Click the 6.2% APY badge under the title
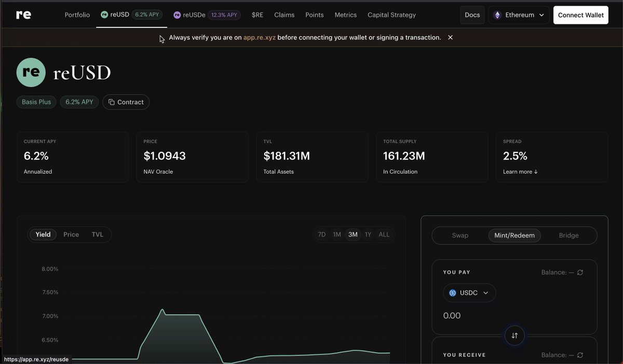Image resolution: width=623 pixels, height=364 pixels. tap(79, 102)
